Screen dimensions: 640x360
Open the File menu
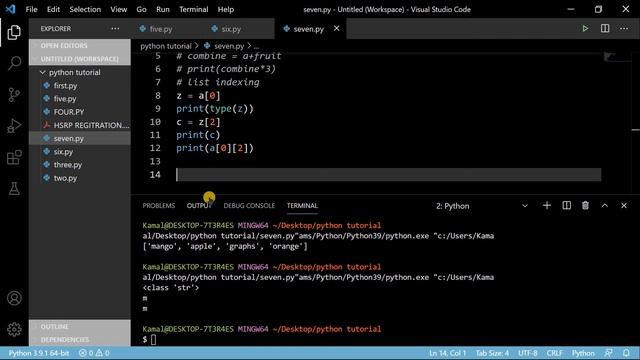coord(31,9)
